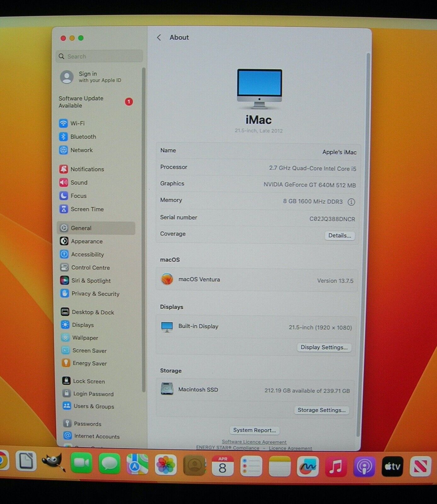
Task: Open Siri & Spotlight settings
Action: [85, 281]
